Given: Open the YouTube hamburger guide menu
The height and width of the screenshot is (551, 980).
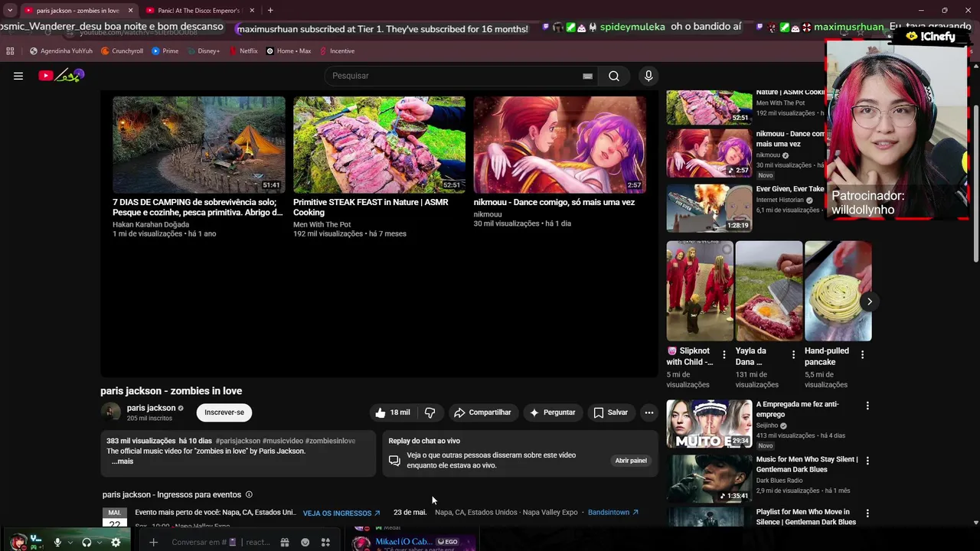Looking at the screenshot, I should click(x=18, y=76).
